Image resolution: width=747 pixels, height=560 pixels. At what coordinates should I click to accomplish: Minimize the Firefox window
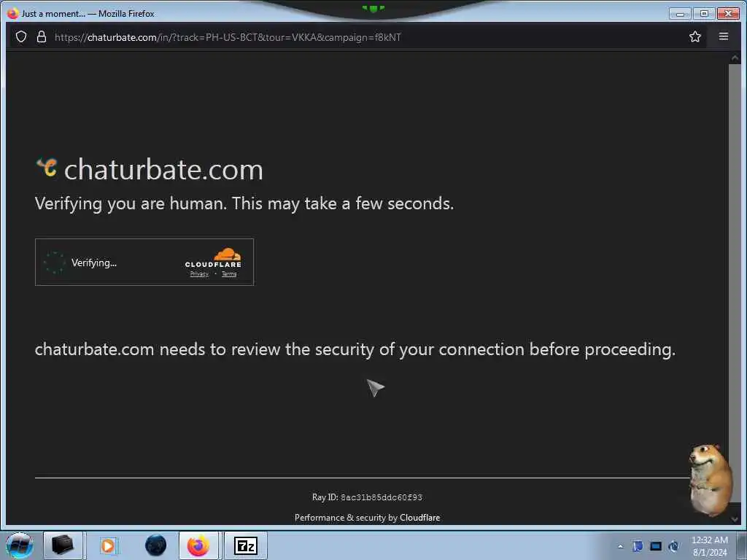(680, 13)
